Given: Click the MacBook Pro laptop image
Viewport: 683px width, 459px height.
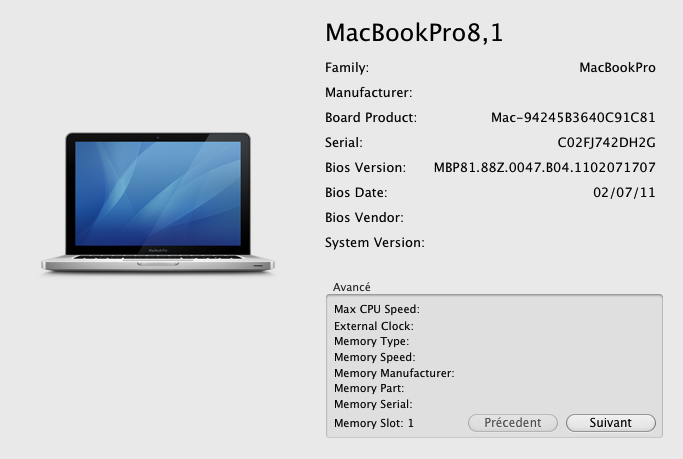Looking at the screenshot, I should click(158, 203).
